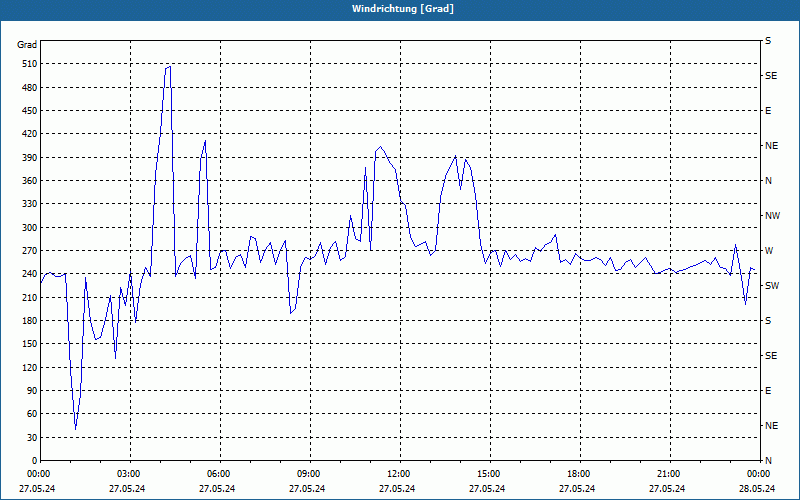Click the 12:00 time axis label

pos(399,474)
